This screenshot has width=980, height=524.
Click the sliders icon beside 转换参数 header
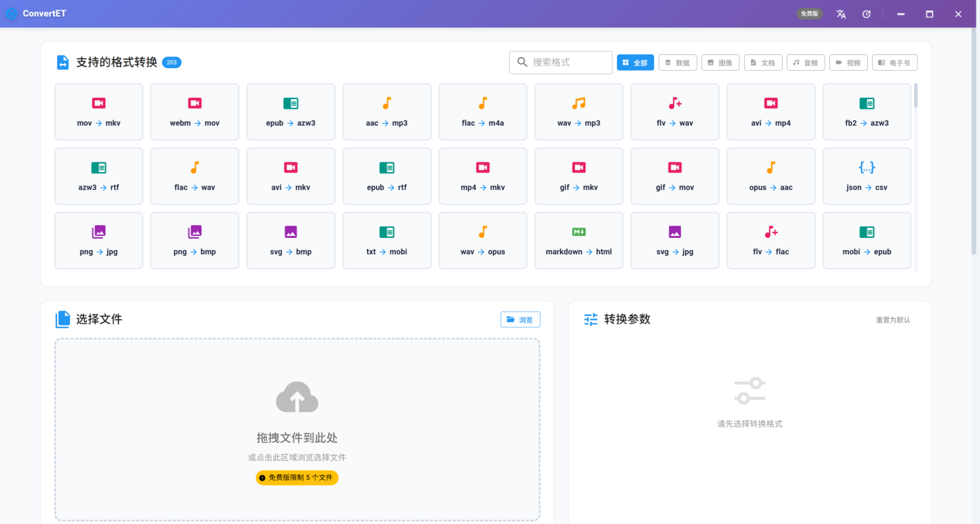pos(590,319)
